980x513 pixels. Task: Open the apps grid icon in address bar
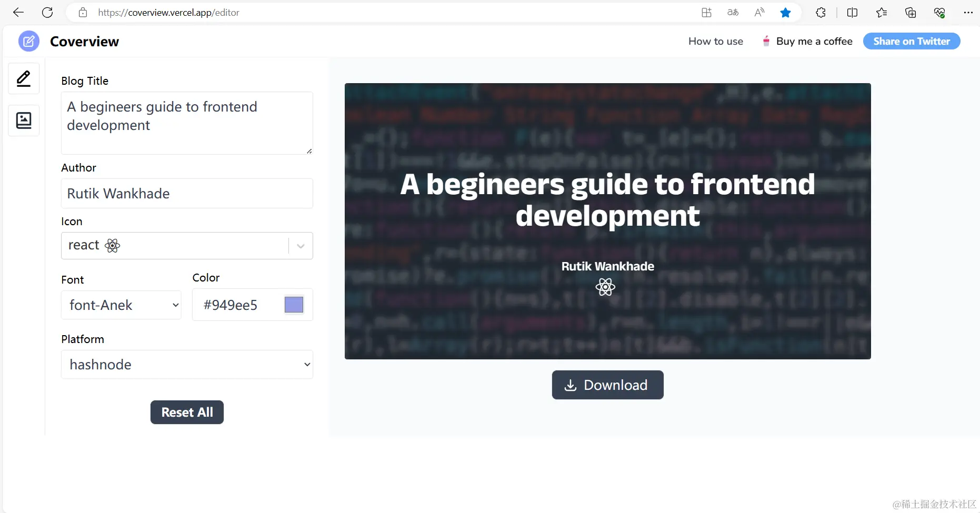[x=706, y=13]
